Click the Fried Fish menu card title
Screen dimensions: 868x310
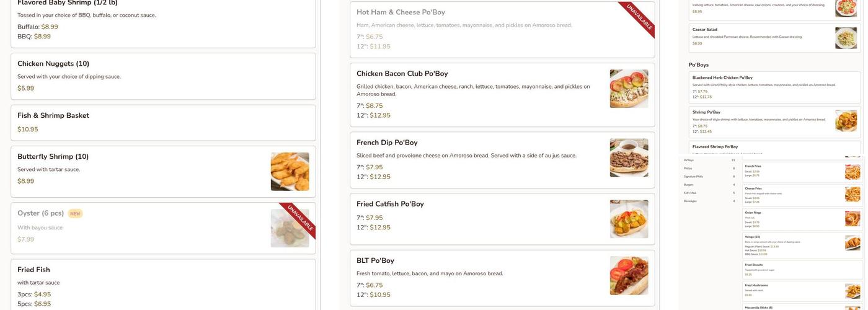point(33,270)
